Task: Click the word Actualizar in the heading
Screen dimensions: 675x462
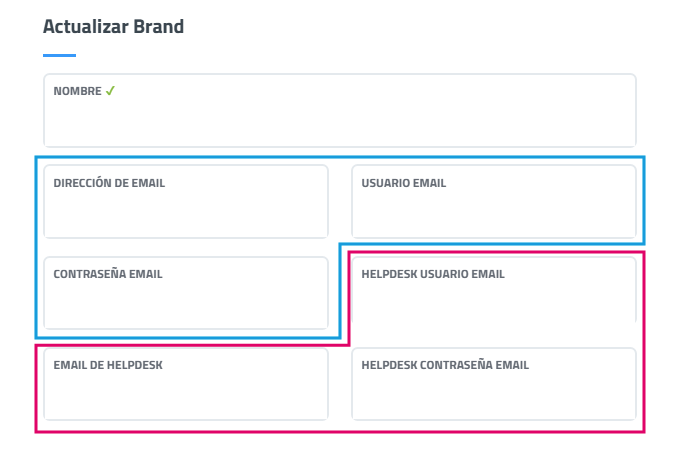Action: click(82, 27)
